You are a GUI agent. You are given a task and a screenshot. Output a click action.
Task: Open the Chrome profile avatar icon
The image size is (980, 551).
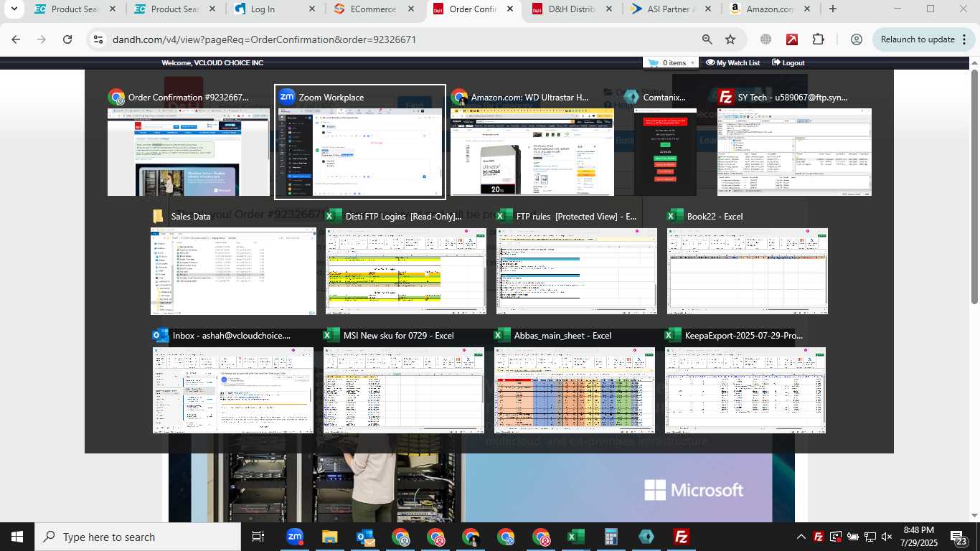coord(856,39)
